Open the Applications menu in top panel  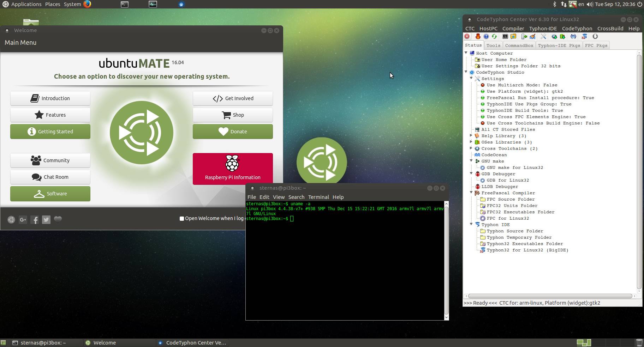coord(23,4)
